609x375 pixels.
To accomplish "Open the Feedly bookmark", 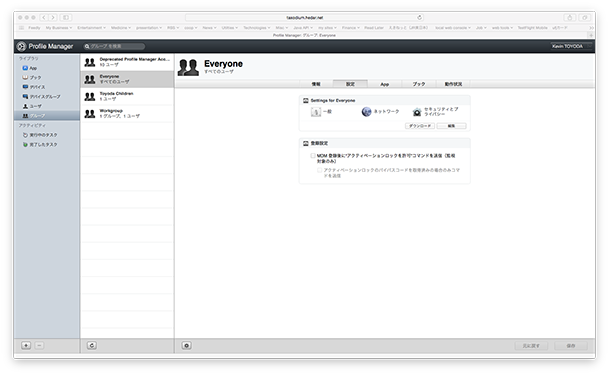I will point(34,28).
